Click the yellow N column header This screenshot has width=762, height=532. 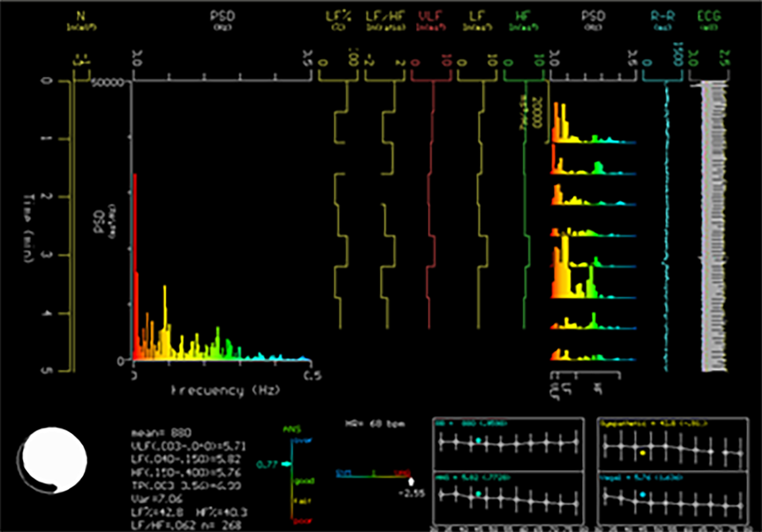(81, 17)
